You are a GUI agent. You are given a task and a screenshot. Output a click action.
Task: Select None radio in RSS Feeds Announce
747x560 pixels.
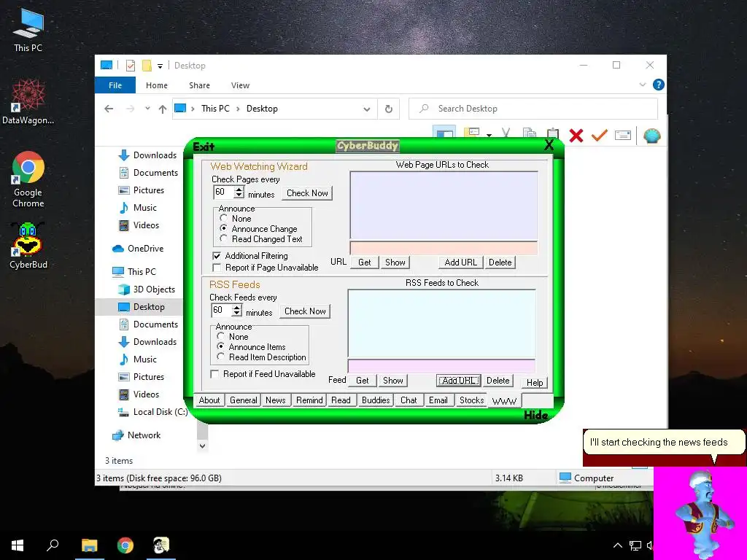pos(220,336)
